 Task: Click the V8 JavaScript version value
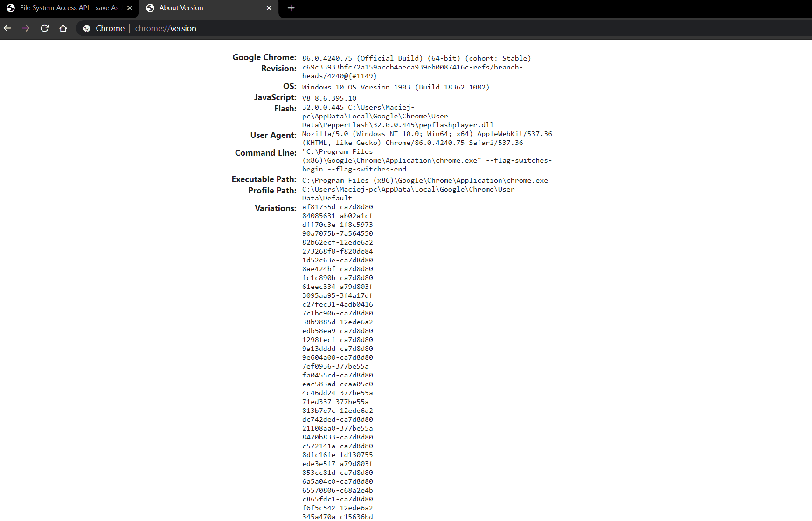pos(329,98)
